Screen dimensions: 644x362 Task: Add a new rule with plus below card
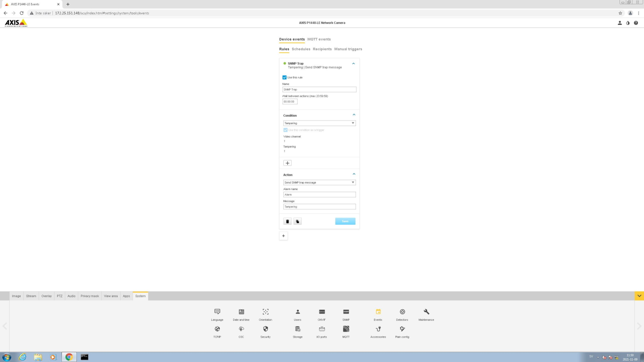(283, 236)
